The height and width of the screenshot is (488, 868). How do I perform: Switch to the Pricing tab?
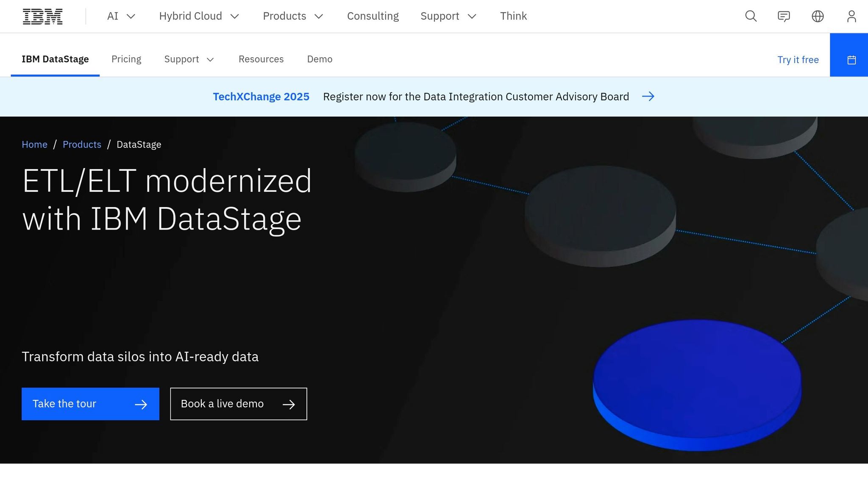tap(126, 59)
